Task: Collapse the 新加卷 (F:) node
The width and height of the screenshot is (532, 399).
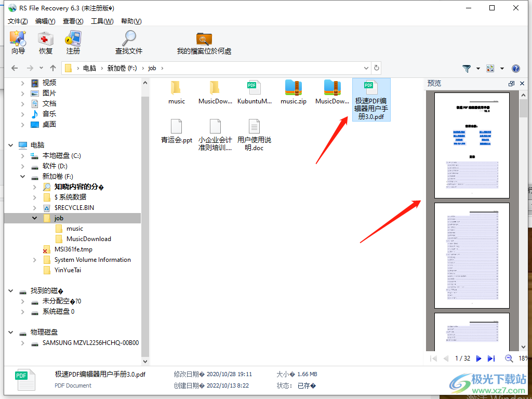Action: (22, 177)
